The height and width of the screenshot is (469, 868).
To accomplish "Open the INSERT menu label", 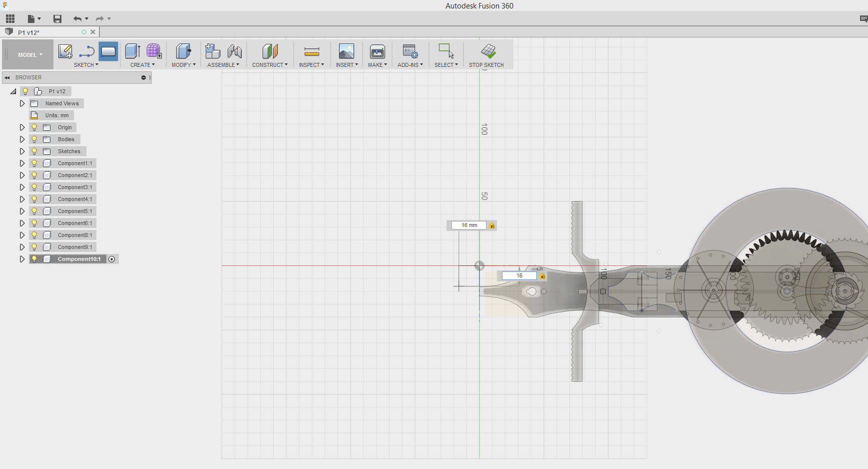I will tap(347, 65).
